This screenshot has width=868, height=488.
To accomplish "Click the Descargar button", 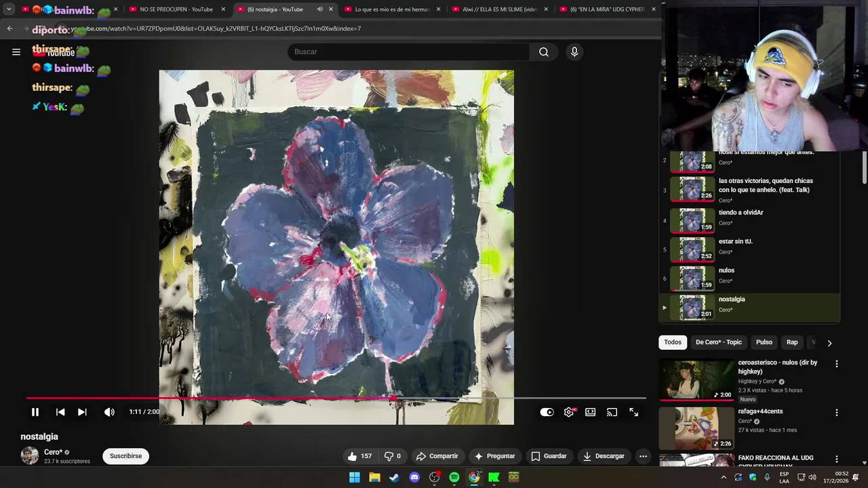I will click(604, 456).
